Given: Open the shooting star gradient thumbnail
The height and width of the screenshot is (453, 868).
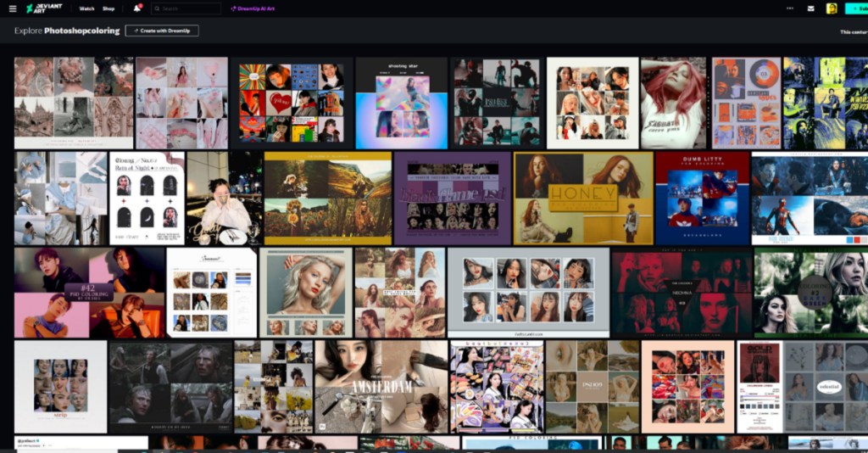Looking at the screenshot, I should click(401, 103).
